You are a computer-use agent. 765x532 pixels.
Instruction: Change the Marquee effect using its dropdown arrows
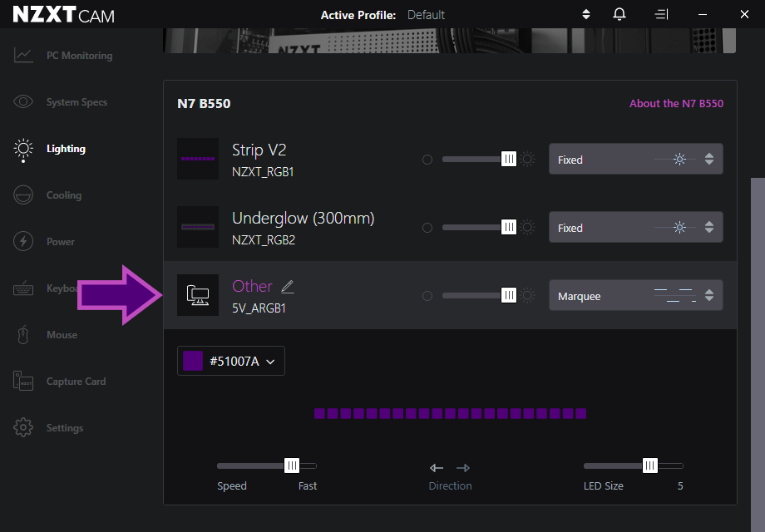click(708, 295)
